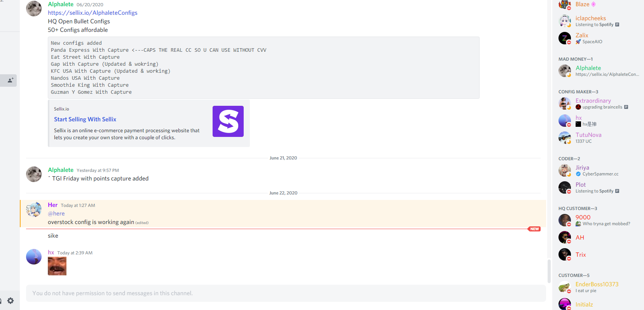Open Alphalete's avatar on the 06/20/2020 message
This screenshot has width=644, height=310.
click(x=34, y=8)
